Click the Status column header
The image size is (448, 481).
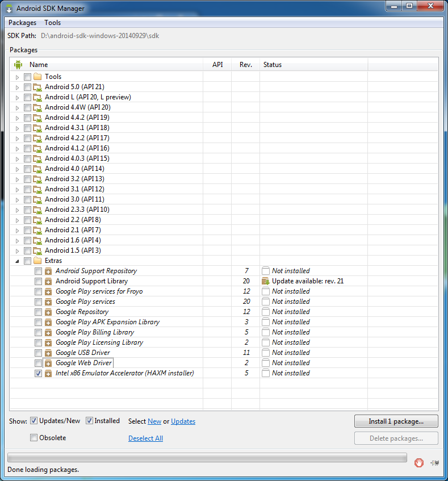click(313, 65)
